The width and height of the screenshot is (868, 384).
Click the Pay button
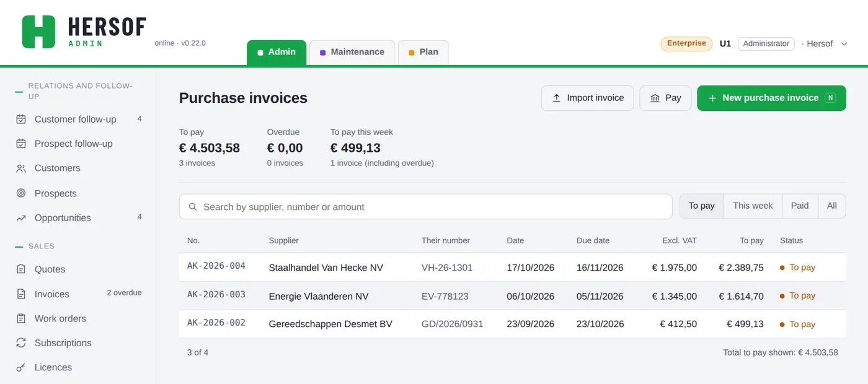(x=665, y=98)
